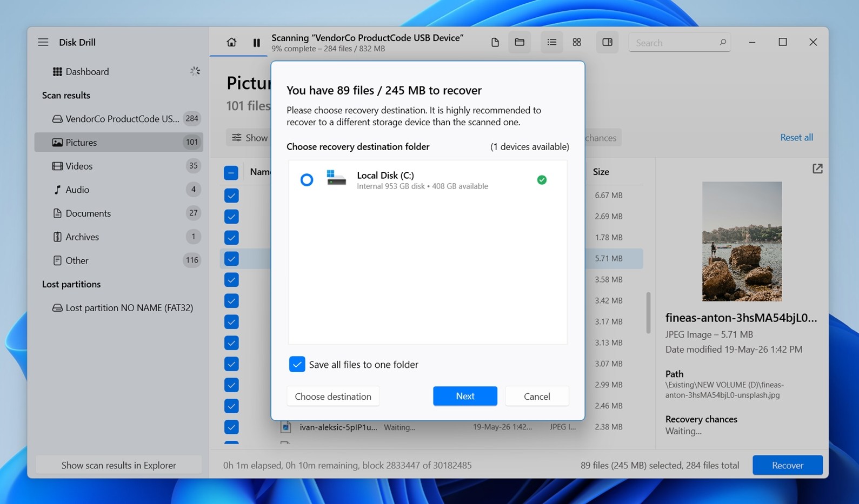The image size is (859, 504).
Task: Click the ivan-aleksic-5pIP1u file name
Action: coord(338,427)
